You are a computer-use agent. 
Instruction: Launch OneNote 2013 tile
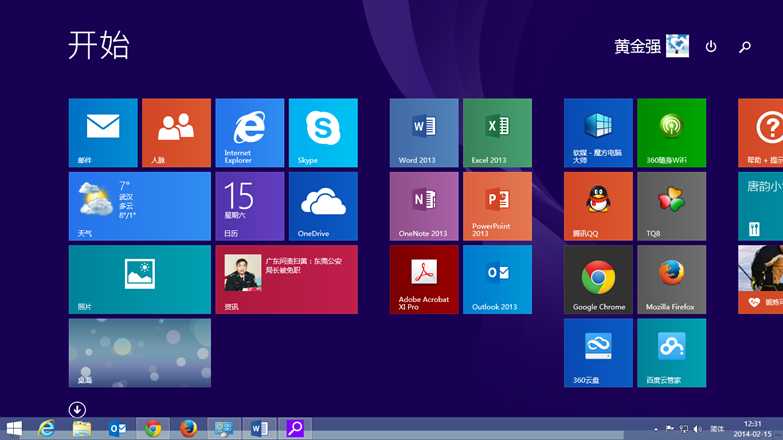coord(424,206)
